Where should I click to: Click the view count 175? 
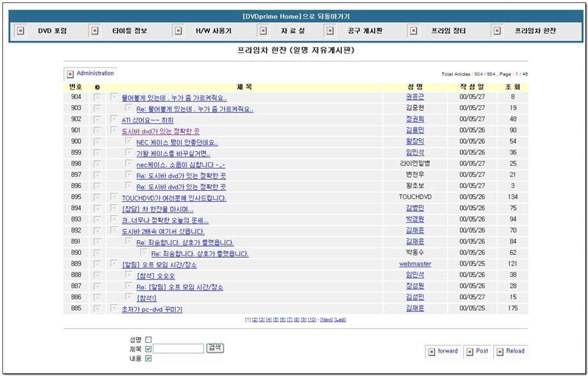pyautogui.click(x=512, y=308)
